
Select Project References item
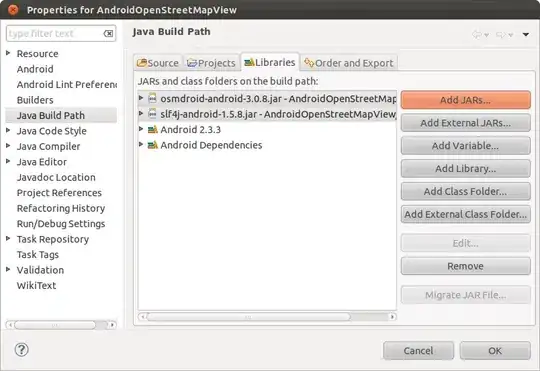point(59,193)
